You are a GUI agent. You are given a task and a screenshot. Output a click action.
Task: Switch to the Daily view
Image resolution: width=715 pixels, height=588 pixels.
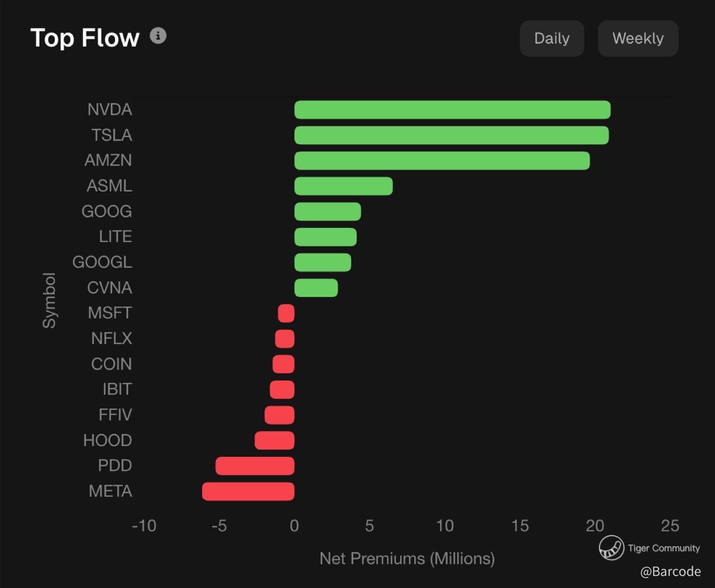552,38
